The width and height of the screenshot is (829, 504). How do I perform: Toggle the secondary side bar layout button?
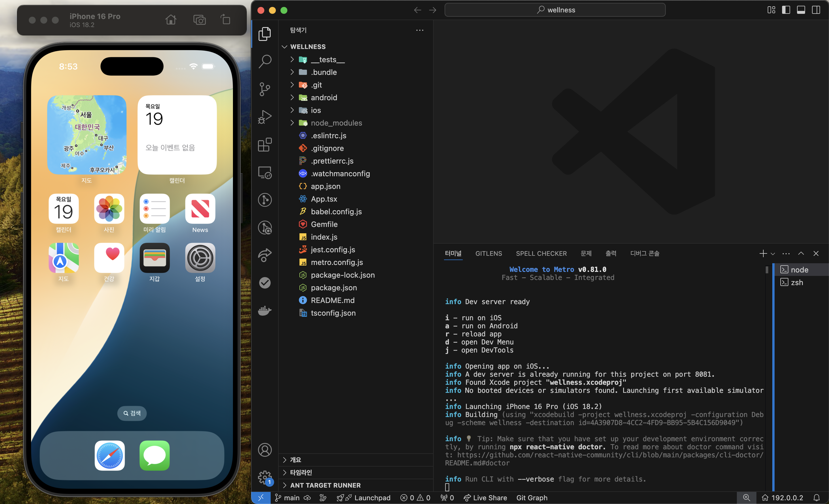(x=816, y=10)
